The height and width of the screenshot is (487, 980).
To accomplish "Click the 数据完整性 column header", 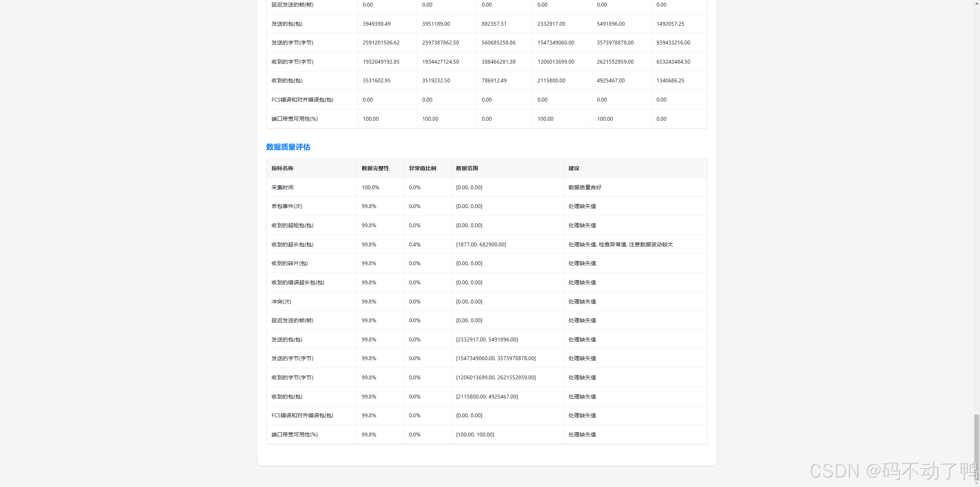I will pos(375,168).
